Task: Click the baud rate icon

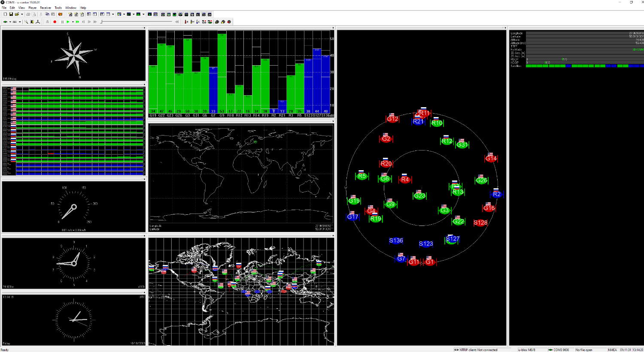Action: [15, 22]
